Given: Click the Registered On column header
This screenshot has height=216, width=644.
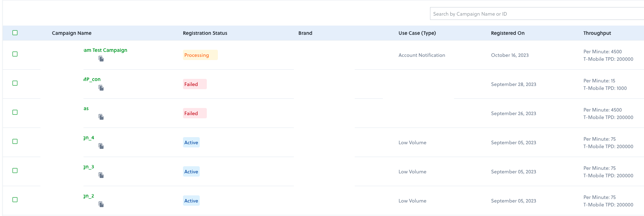Looking at the screenshot, I should click(x=508, y=33).
